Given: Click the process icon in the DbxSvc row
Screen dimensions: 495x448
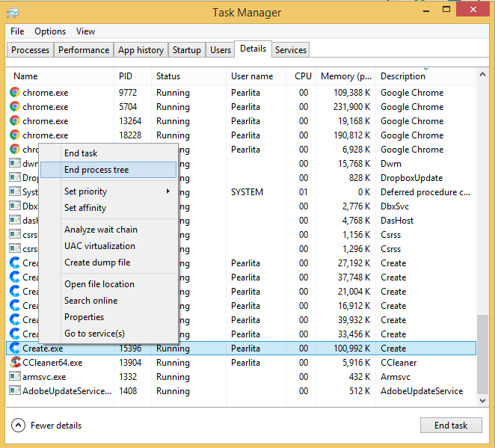Looking at the screenshot, I should [15, 206].
